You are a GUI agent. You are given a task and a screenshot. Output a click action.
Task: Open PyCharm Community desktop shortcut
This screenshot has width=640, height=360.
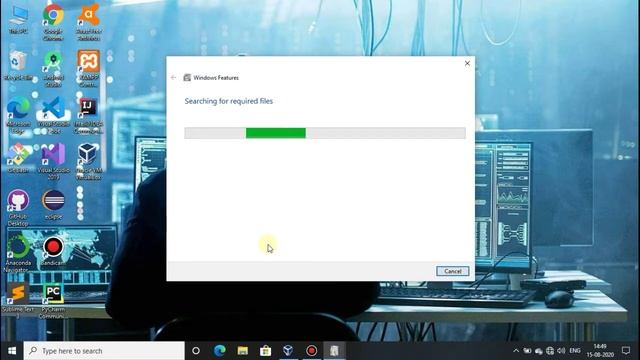point(53,300)
